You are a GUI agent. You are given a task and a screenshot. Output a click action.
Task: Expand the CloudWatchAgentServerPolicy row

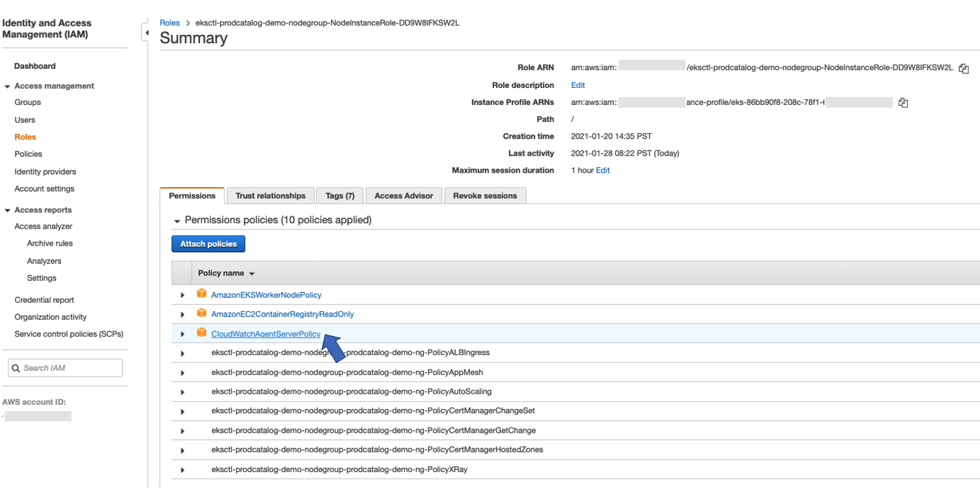(183, 334)
